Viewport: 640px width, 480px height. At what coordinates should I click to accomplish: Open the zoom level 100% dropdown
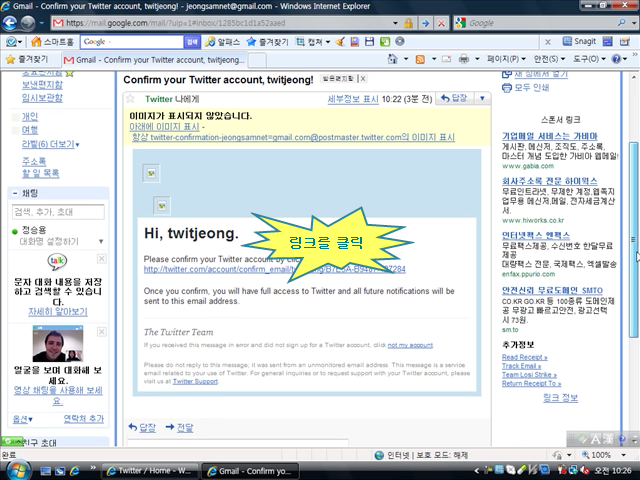click(x=623, y=455)
